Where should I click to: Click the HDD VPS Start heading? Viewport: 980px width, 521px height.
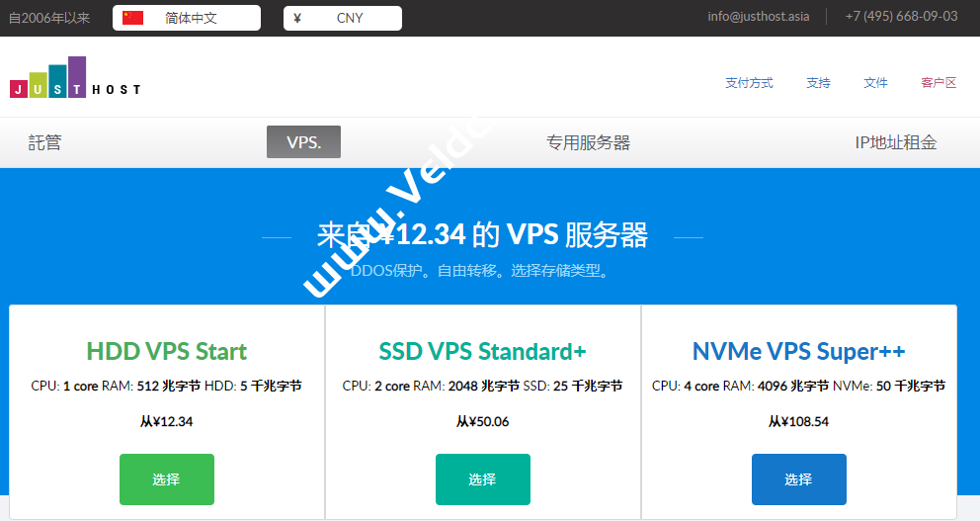pyautogui.click(x=167, y=352)
